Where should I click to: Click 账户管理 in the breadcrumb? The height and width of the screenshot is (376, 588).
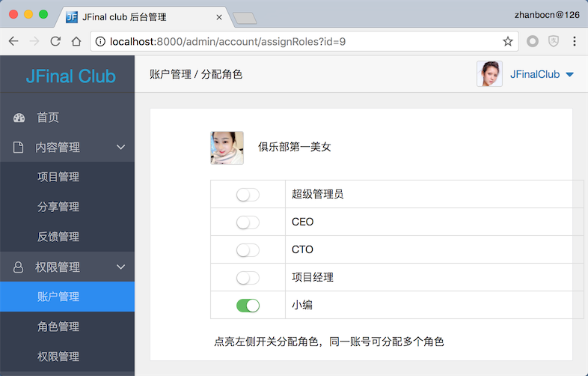click(171, 74)
